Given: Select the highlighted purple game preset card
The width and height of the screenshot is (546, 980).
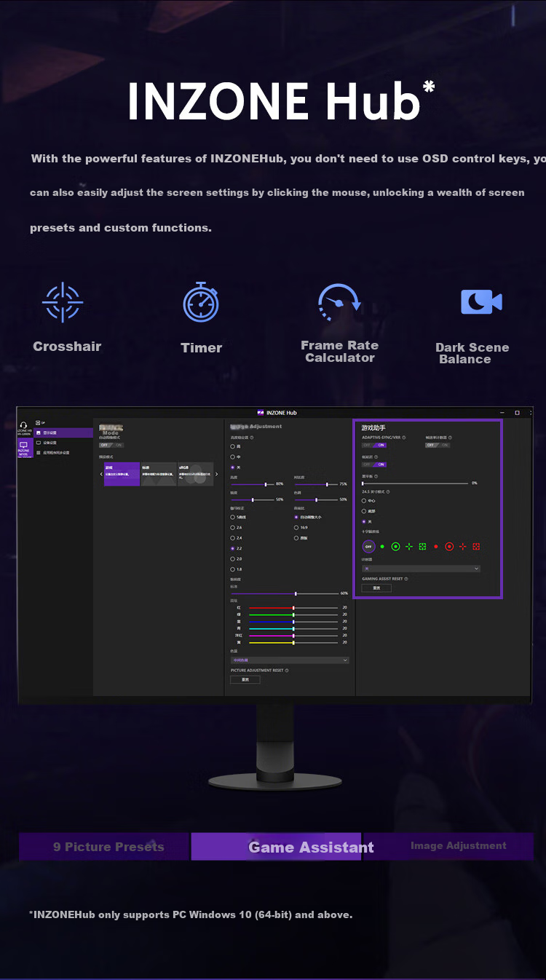Looking at the screenshot, I should tap(122, 474).
